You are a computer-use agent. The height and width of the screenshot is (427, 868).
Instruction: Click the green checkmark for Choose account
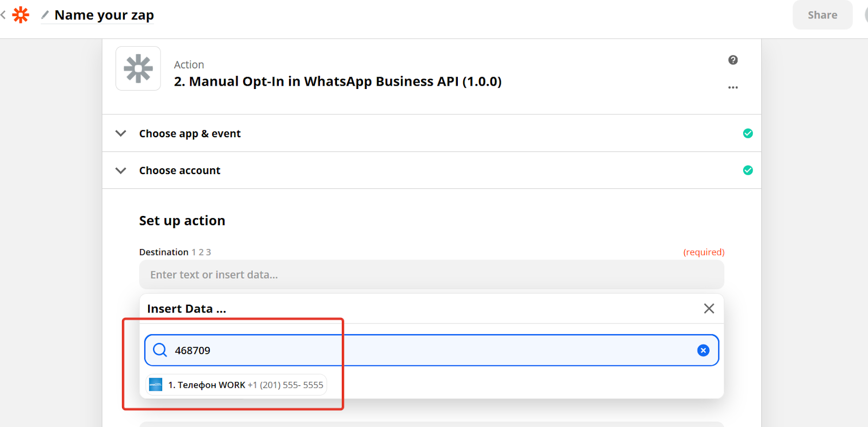[748, 170]
